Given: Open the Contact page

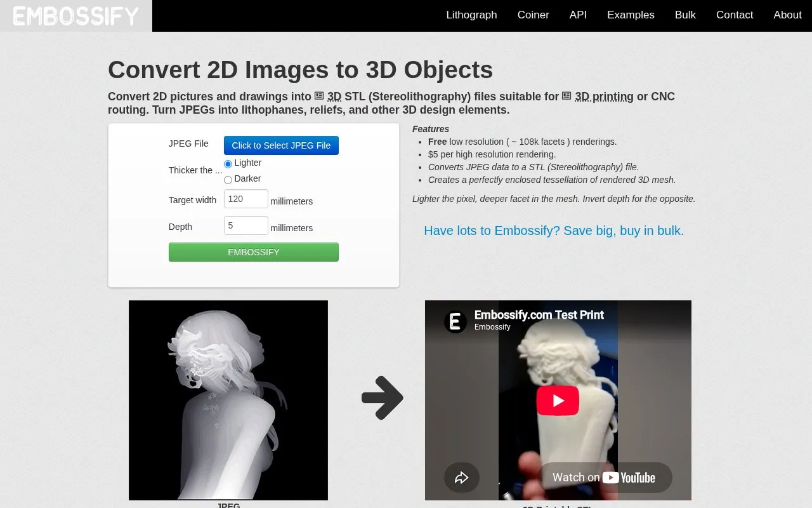Looking at the screenshot, I should [735, 15].
